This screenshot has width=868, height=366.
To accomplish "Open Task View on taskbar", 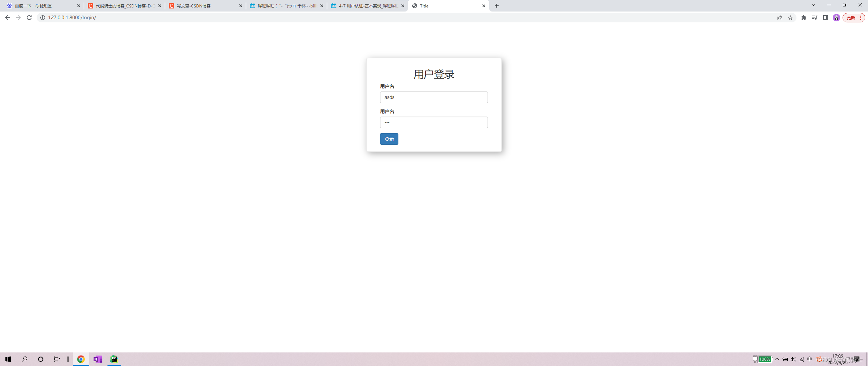I will click(x=57, y=359).
